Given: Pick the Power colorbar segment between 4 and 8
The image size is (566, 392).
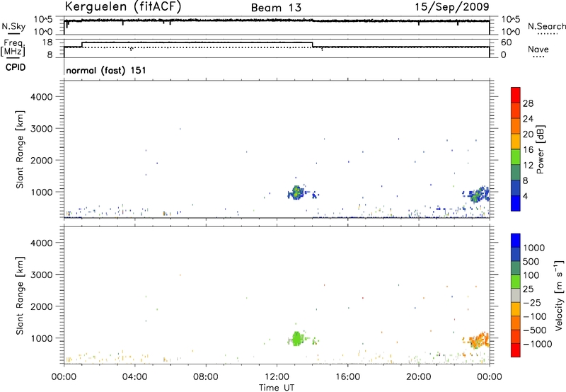Looking at the screenshot, I should point(516,188).
